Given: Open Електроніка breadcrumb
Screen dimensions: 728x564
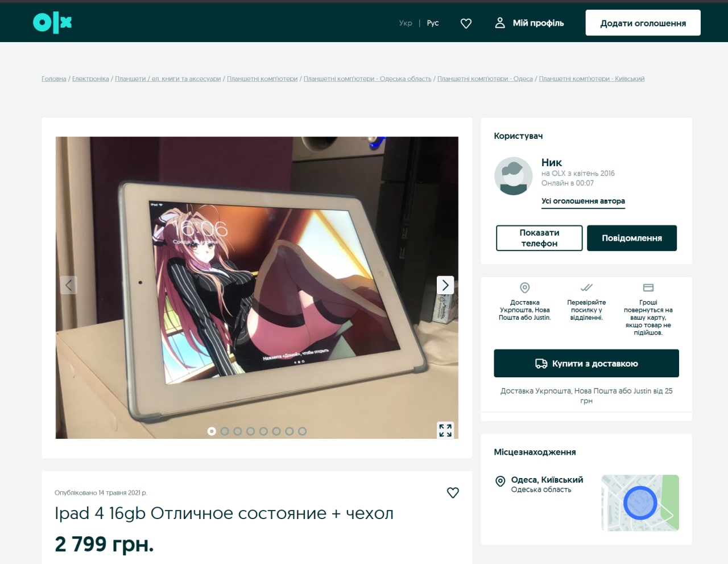Looking at the screenshot, I should point(90,79).
